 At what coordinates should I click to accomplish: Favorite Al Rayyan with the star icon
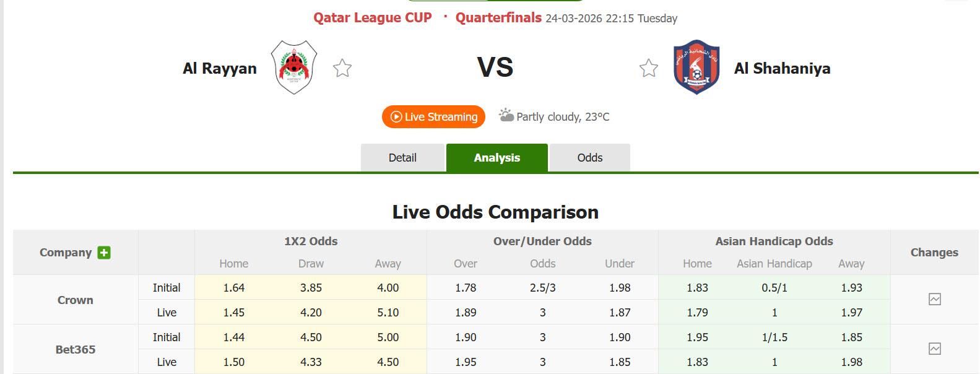[342, 68]
